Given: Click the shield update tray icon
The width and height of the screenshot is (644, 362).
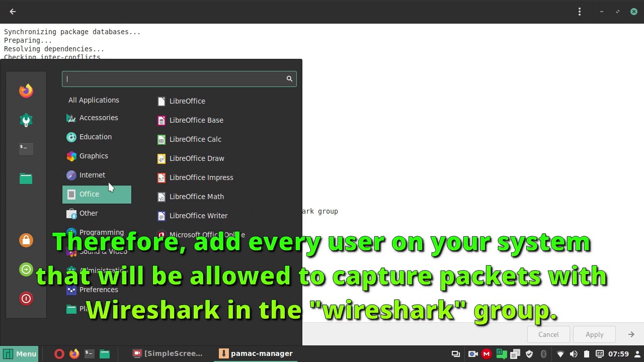Looking at the screenshot, I should point(529,354).
